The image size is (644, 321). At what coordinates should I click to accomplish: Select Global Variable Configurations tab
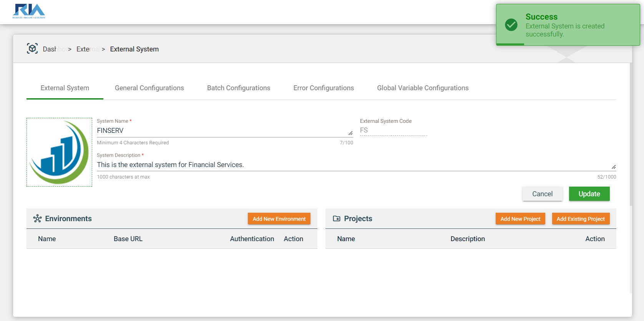tap(423, 88)
